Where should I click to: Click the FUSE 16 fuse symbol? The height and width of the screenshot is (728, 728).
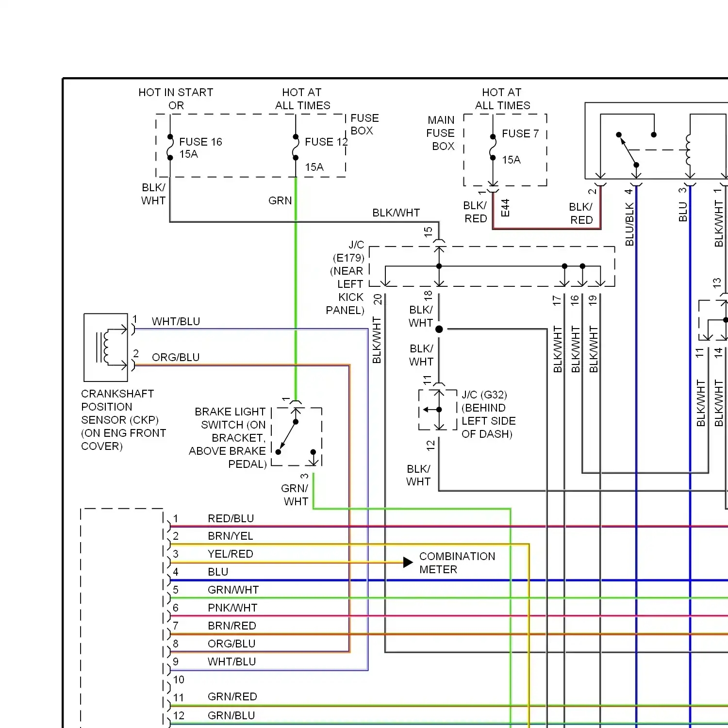click(170, 147)
